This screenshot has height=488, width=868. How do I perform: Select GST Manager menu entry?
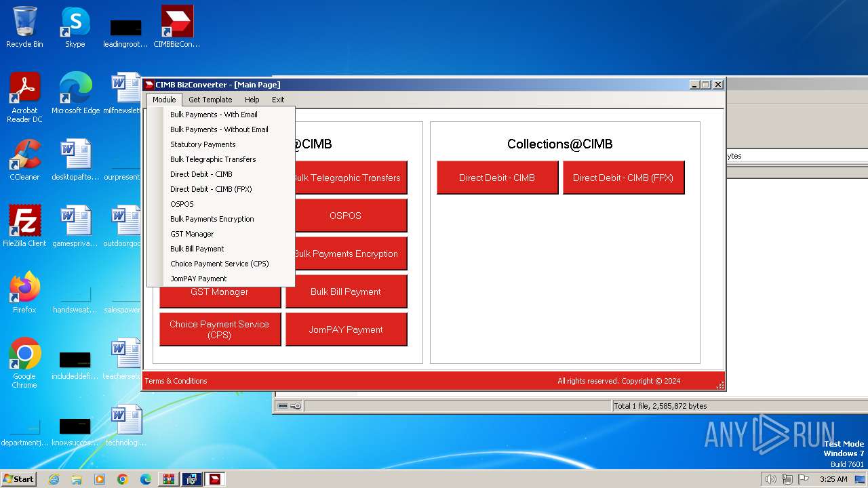[x=221, y=234]
